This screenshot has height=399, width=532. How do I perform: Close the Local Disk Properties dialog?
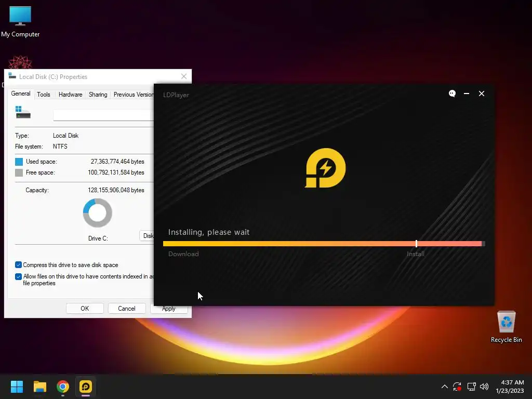point(184,76)
